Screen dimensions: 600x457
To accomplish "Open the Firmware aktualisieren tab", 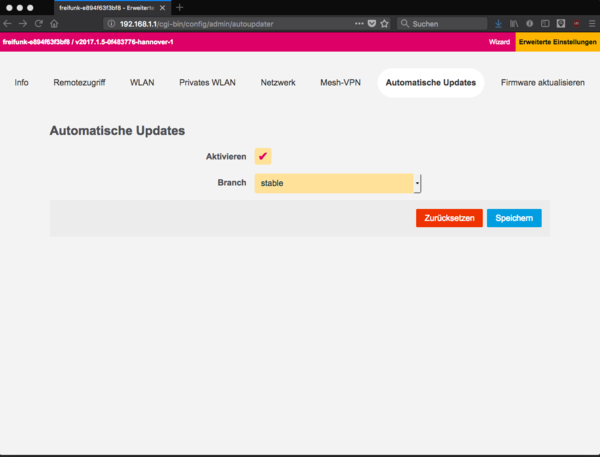I will pyautogui.click(x=543, y=83).
